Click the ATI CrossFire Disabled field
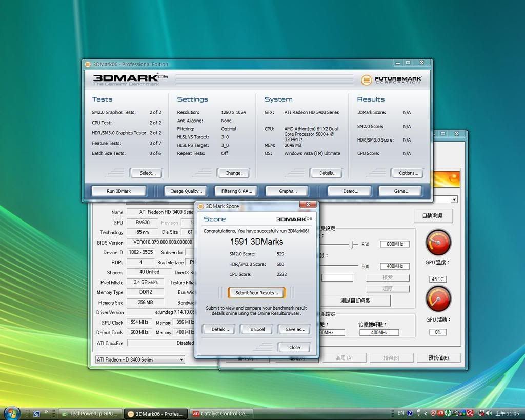Image resolution: width=525 pixels, height=420 pixels. pyautogui.click(x=161, y=343)
